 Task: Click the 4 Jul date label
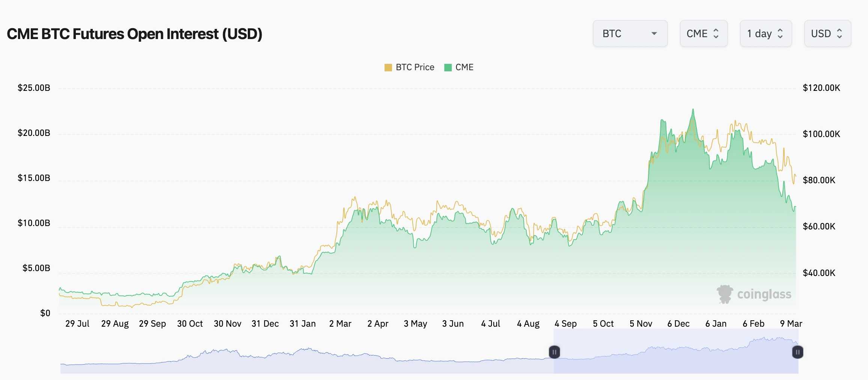(491, 324)
